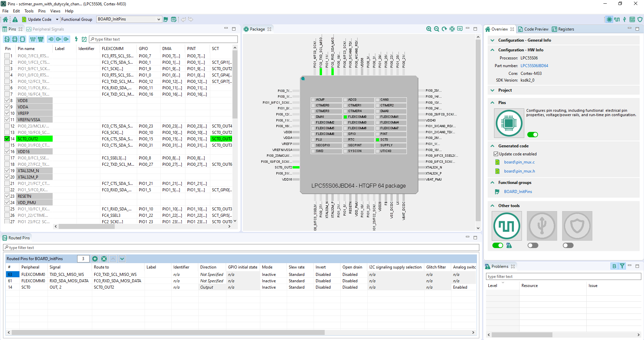
Task: Zoom out of the Package view
Action: [x=436, y=29]
